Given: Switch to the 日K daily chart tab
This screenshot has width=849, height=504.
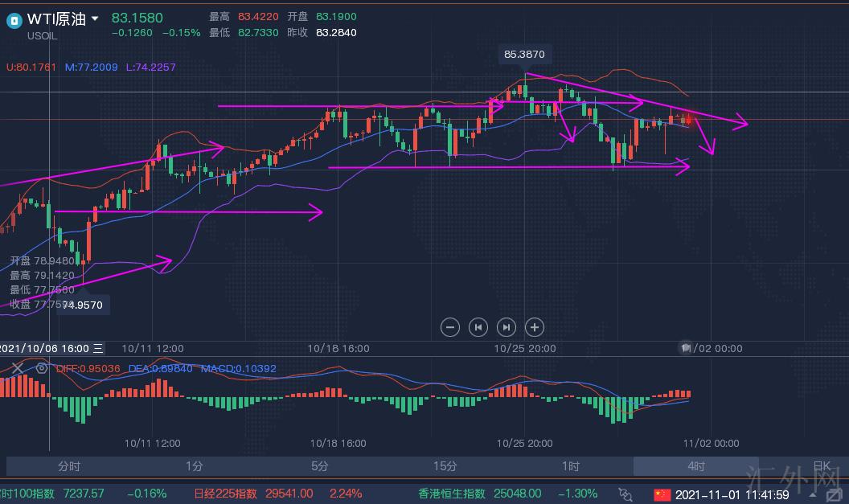Looking at the screenshot, I should 821,466.
